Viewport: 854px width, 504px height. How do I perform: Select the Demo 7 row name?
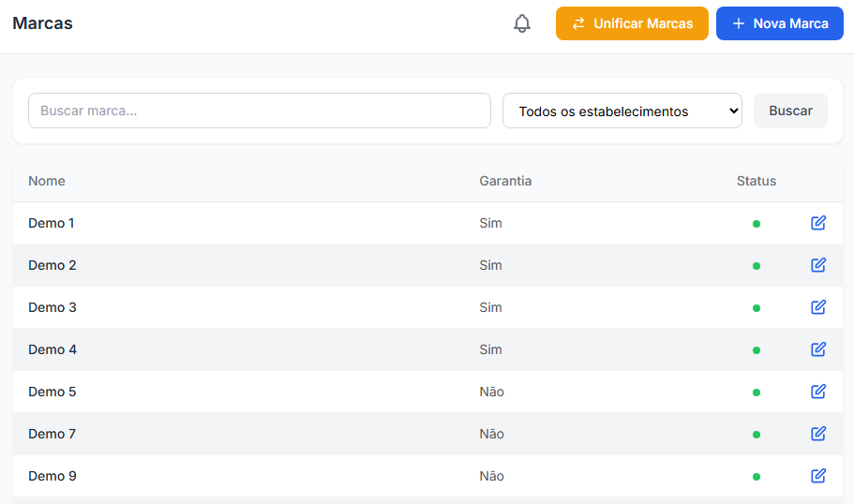(52, 434)
